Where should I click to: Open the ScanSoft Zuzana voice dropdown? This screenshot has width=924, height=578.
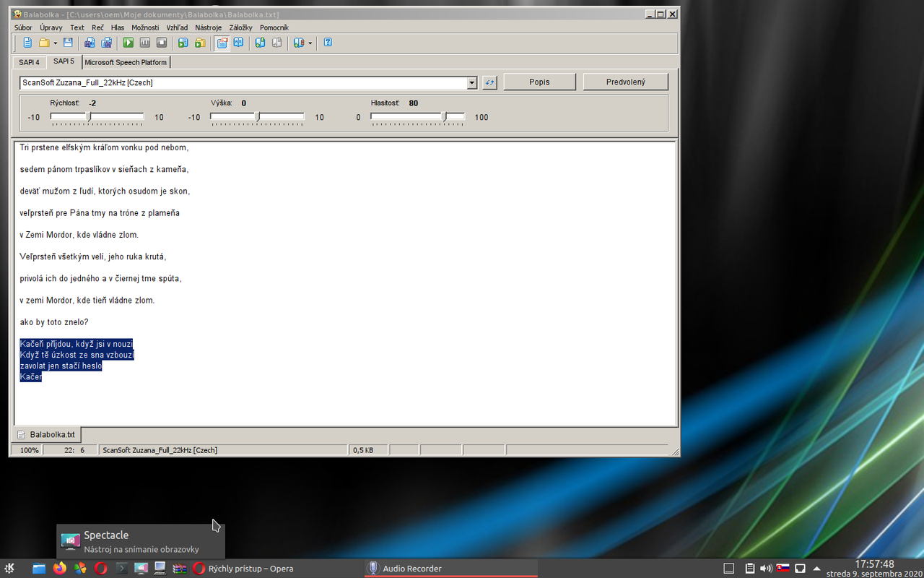[x=472, y=83]
